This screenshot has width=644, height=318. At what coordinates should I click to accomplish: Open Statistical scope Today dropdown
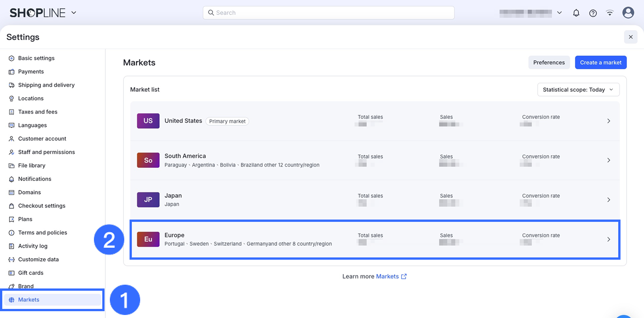click(x=578, y=90)
